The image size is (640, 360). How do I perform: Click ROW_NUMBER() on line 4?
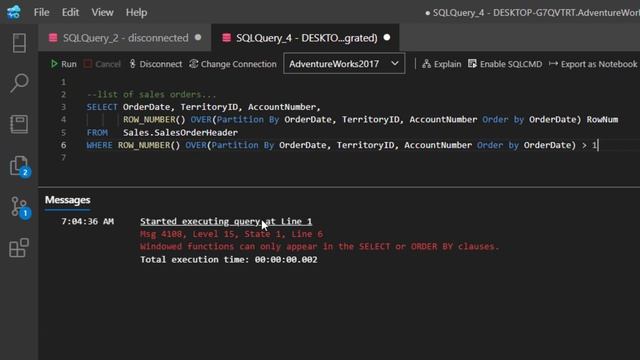(154, 120)
